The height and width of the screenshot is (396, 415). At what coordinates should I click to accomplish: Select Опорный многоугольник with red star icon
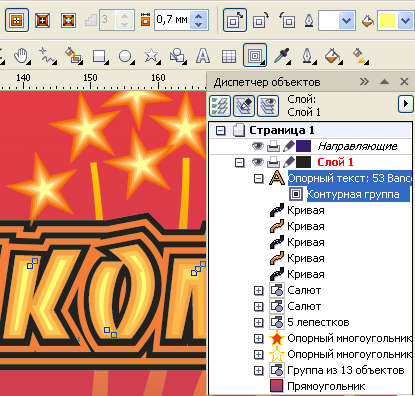(349, 338)
